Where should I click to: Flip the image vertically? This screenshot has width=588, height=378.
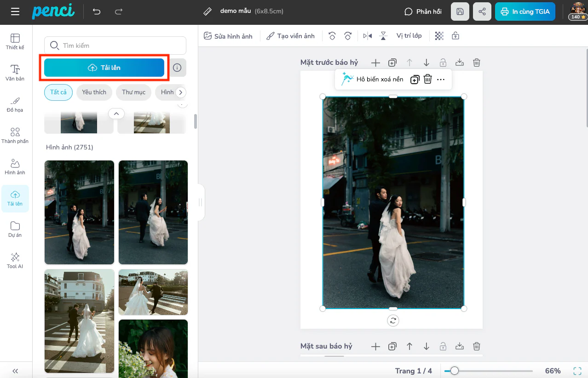383,36
